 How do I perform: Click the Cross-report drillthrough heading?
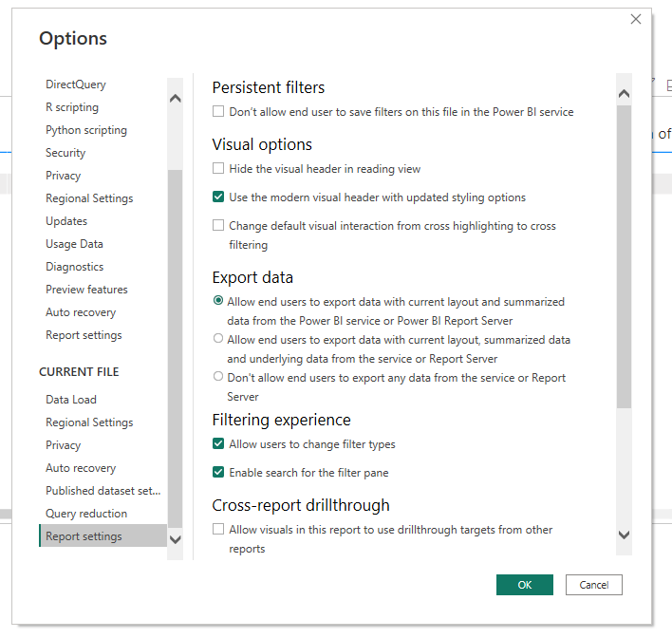301,505
